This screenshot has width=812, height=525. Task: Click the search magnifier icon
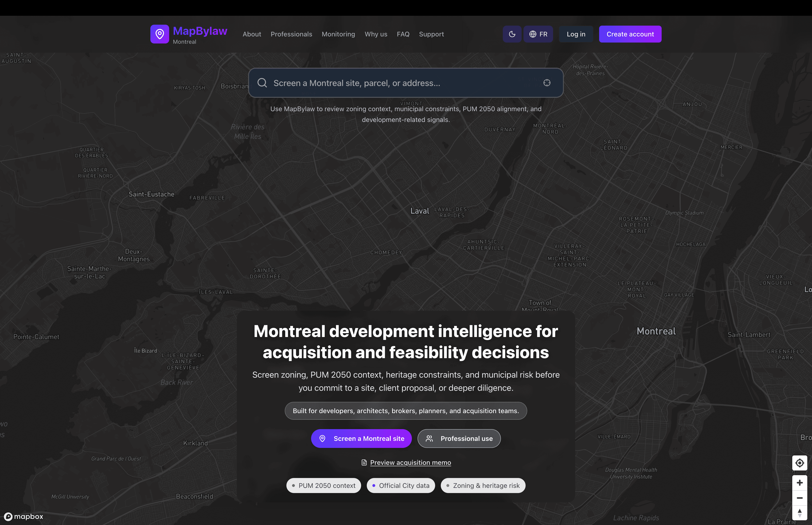262,83
